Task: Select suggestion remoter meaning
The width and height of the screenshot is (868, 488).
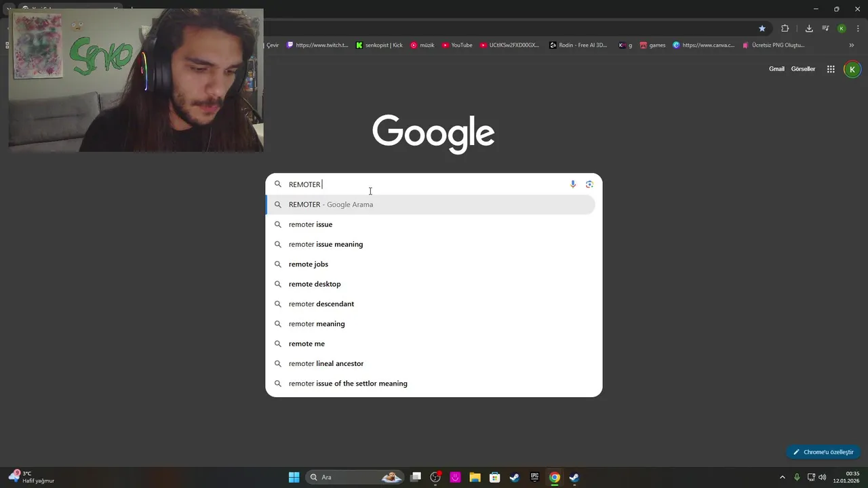Action: [x=434, y=324]
